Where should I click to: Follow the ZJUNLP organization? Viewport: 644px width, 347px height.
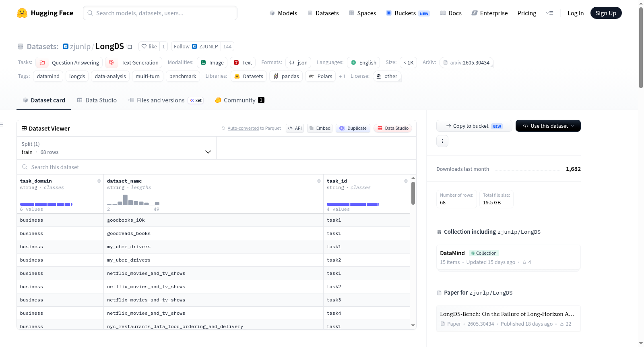196,46
